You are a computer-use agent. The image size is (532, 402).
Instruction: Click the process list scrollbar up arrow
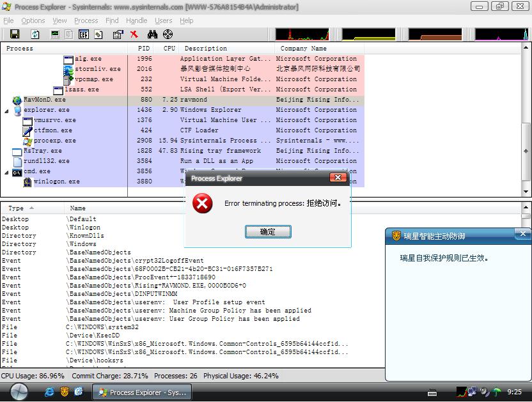tap(526, 48)
